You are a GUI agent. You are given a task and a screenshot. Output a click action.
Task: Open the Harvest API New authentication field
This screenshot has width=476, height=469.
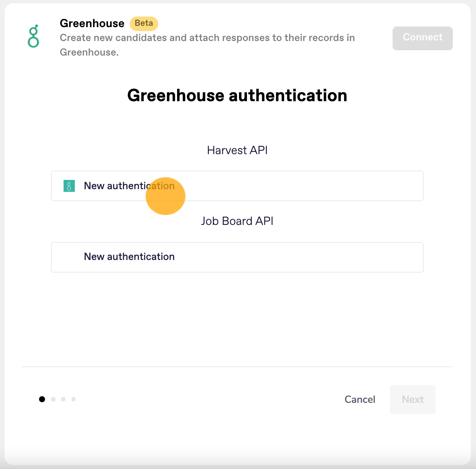click(237, 186)
